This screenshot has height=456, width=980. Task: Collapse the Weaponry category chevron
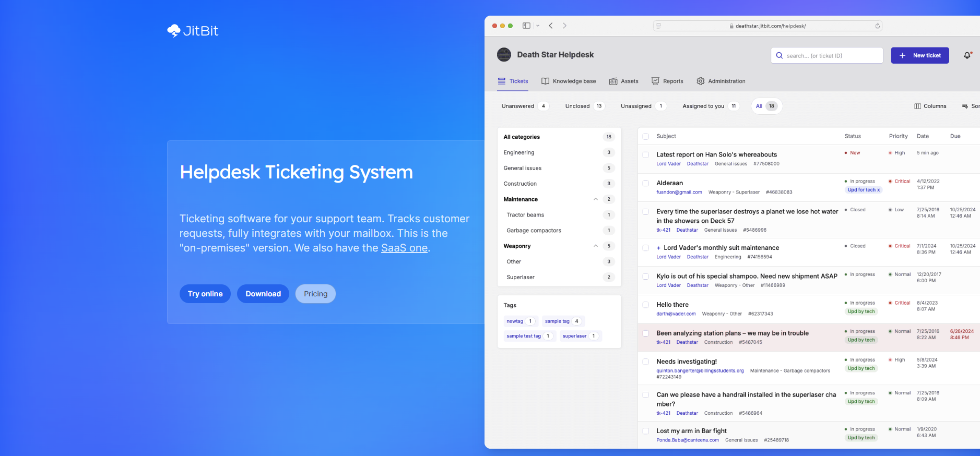point(596,246)
